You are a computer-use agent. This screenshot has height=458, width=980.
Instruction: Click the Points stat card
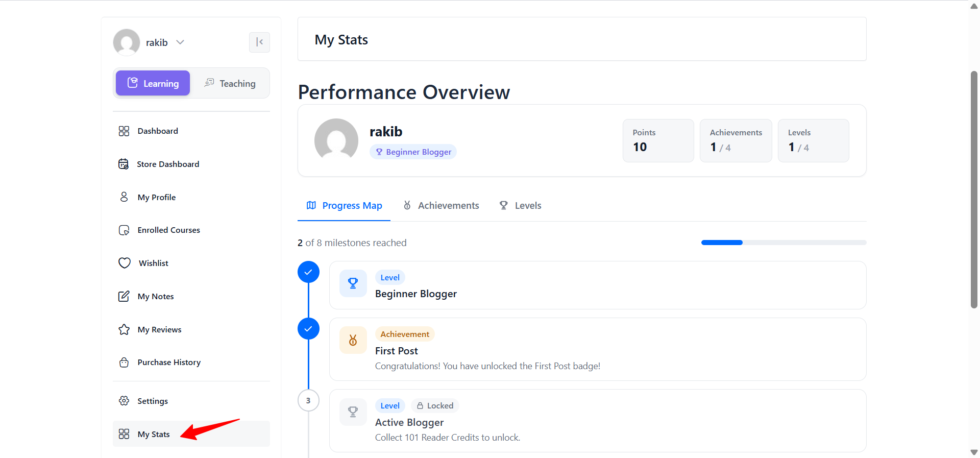coord(658,140)
